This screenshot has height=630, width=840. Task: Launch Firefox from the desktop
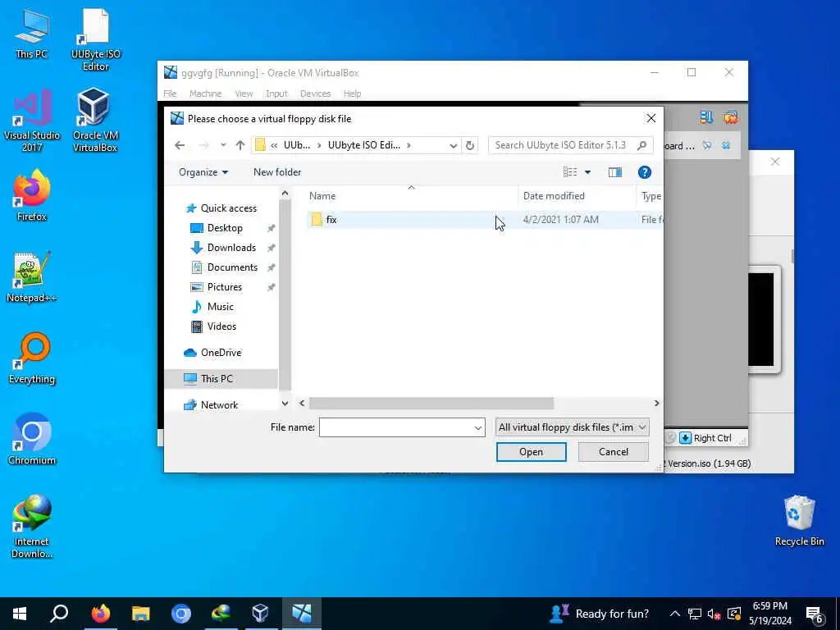coord(32,195)
